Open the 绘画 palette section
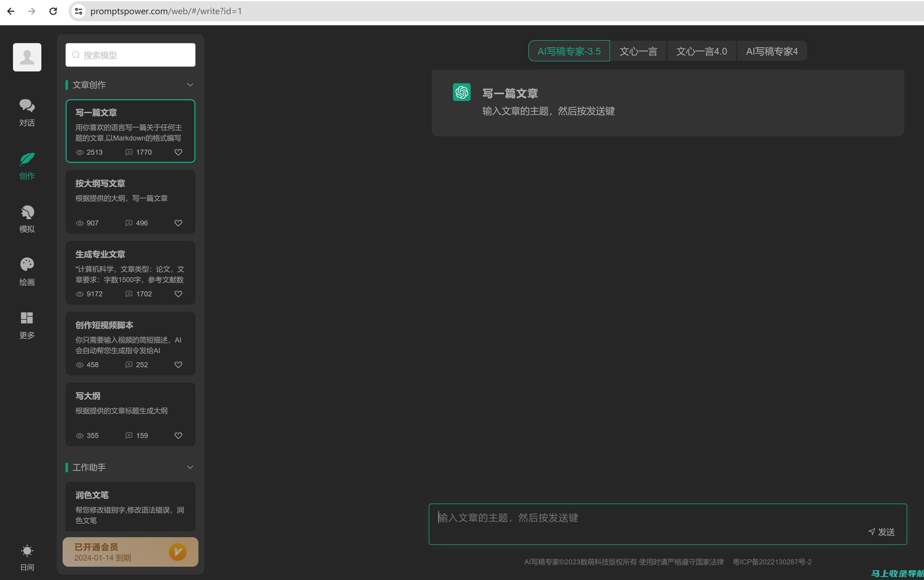This screenshot has width=924, height=580. [27, 272]
